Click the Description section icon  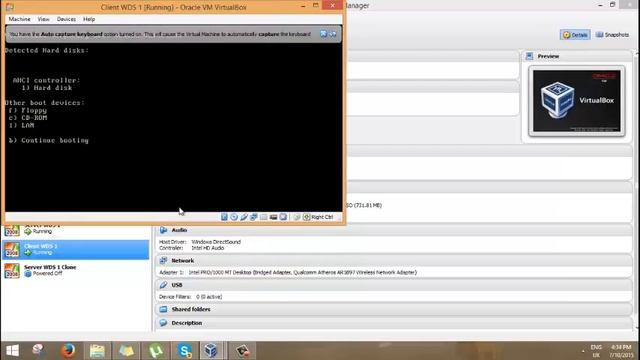(x=163, y=323)
